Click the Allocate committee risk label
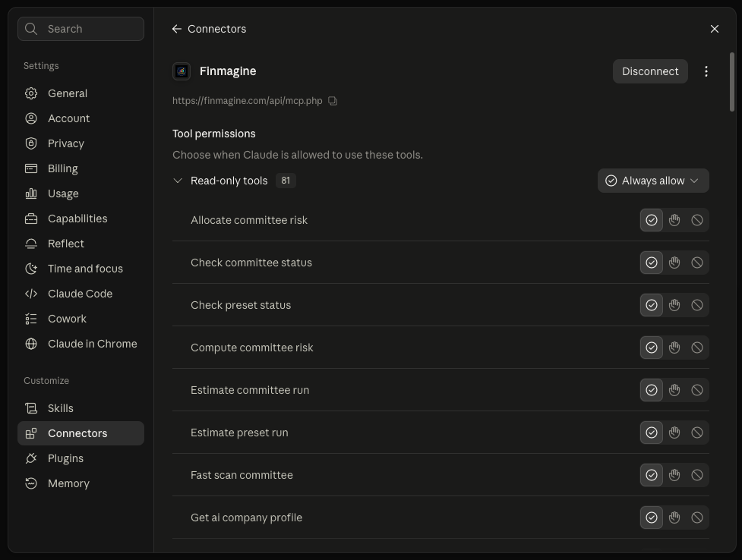 [249, 220]
